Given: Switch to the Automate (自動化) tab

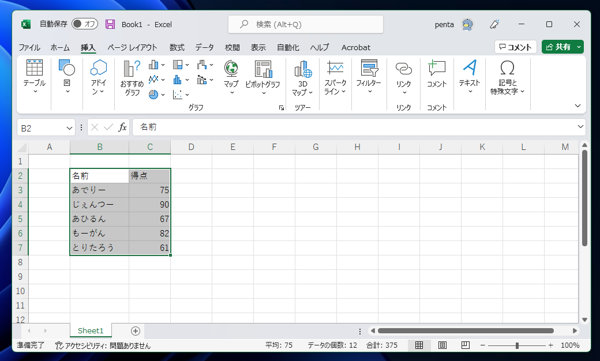Looking at the screenshot, I should [x=288, y=47].
